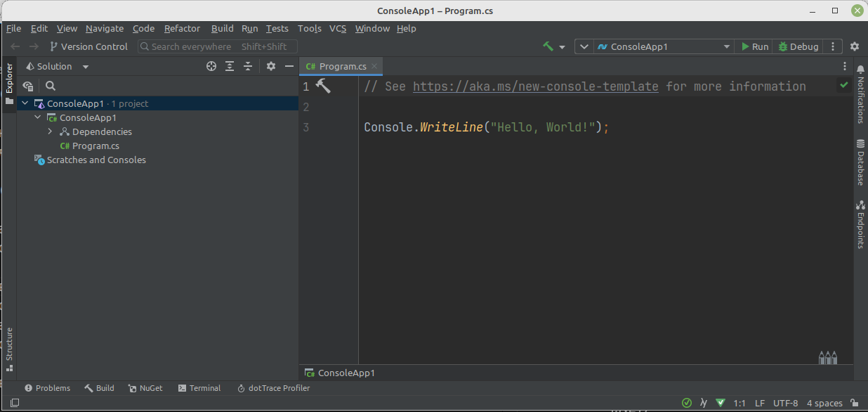Open the aka.ms/new-console-template link
Image resolution: width=868 pixels, height=412 pixels.
[x=535, y=86]
